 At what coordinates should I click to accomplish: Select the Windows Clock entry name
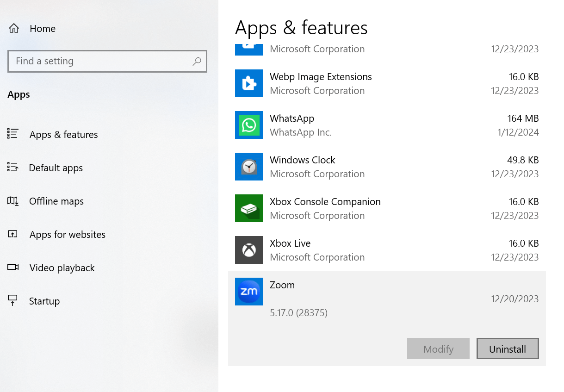[x=302, y=160]
